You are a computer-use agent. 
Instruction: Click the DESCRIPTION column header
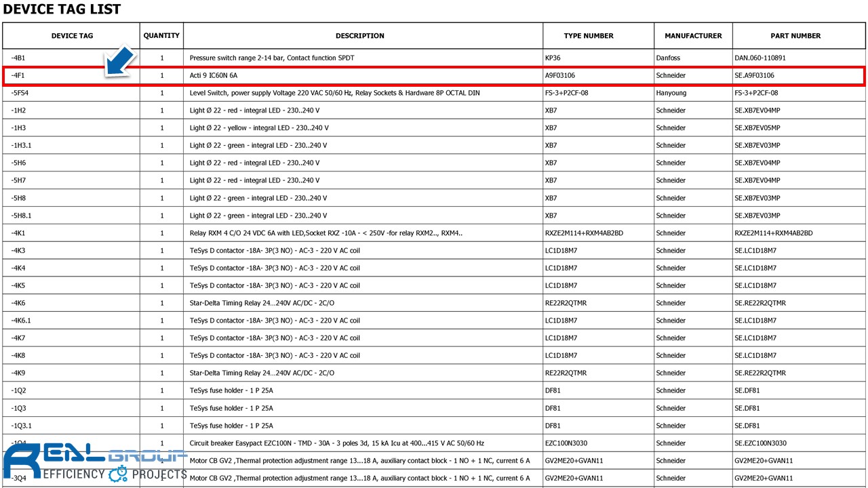(359, 36)
